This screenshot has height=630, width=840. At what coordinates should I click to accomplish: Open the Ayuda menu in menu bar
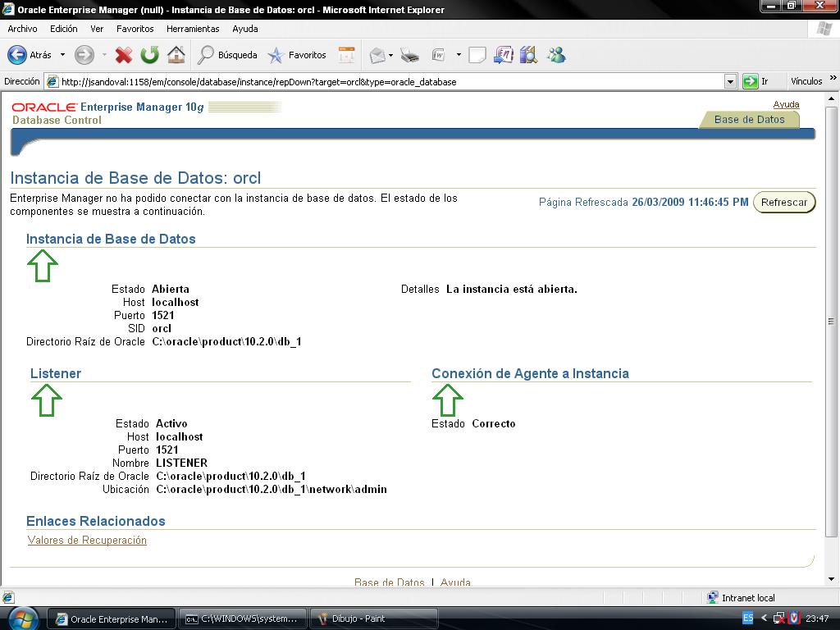point(245,29)
